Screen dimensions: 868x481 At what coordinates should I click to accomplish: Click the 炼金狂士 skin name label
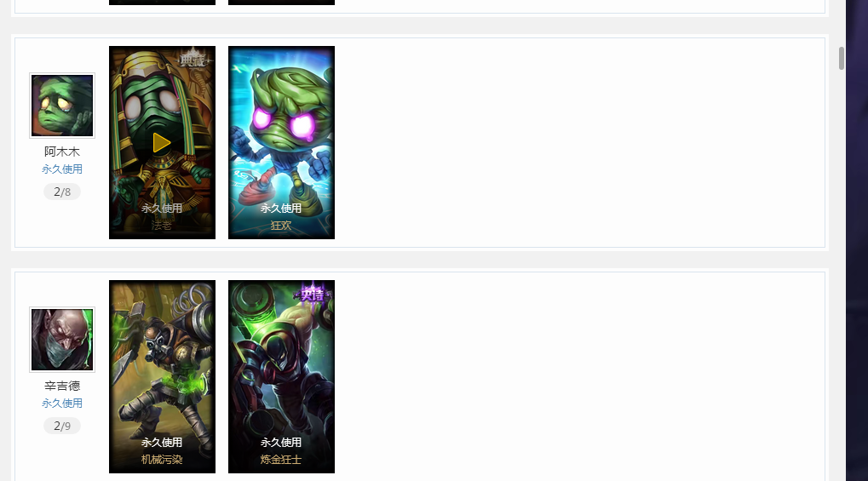(280, 460)
